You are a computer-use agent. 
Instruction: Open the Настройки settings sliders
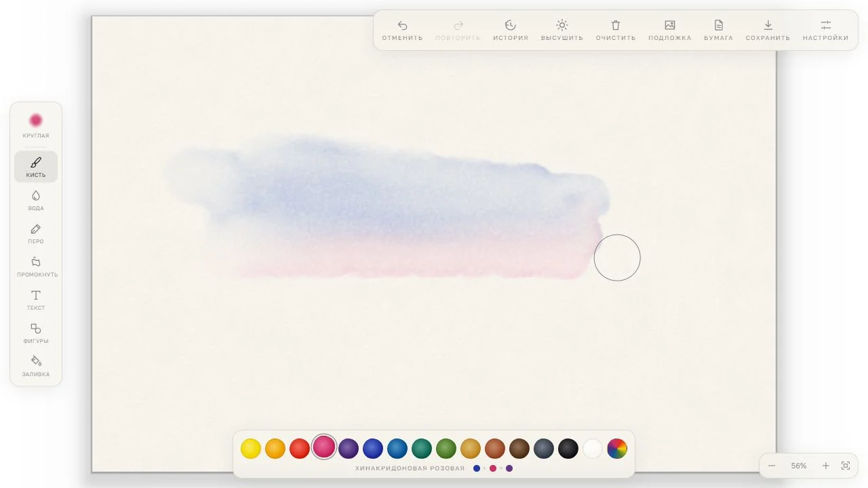click(825, 30)
